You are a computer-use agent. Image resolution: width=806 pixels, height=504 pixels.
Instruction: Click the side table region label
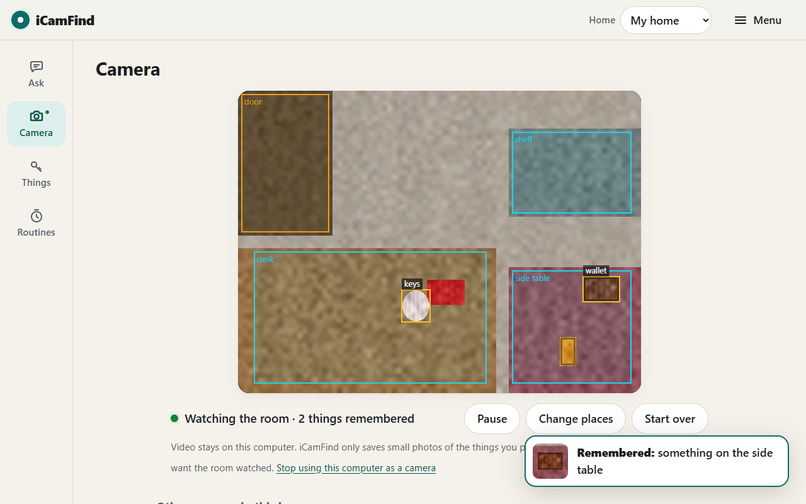532,278
